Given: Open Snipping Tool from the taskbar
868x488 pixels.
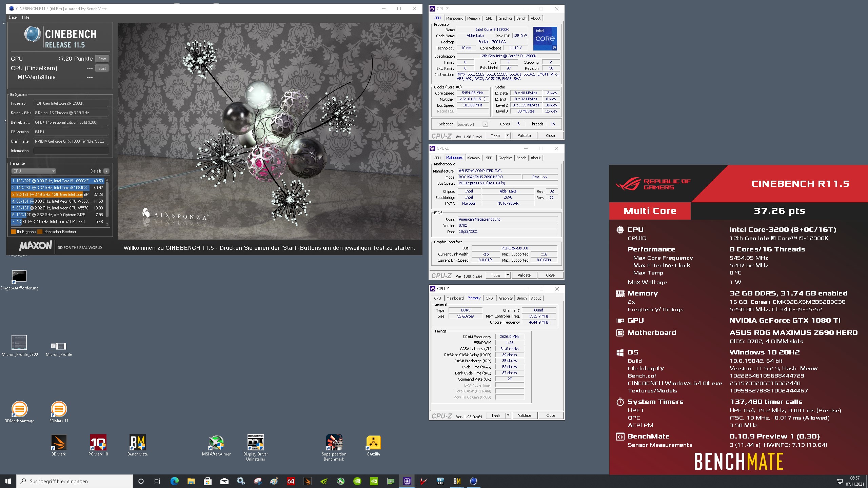Looking at the screenshot, I should [257, 481].
